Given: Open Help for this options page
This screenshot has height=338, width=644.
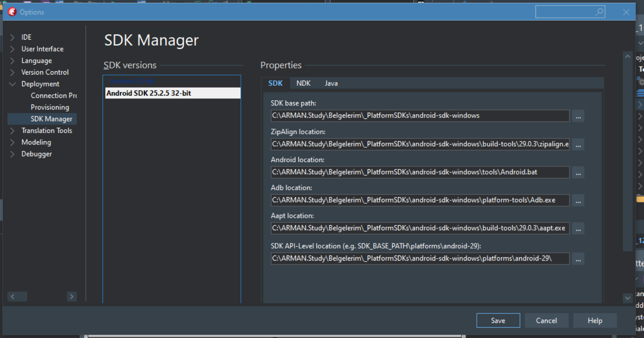Looking at the screenshot, I should pyautogui.click(x=595, y=320).
